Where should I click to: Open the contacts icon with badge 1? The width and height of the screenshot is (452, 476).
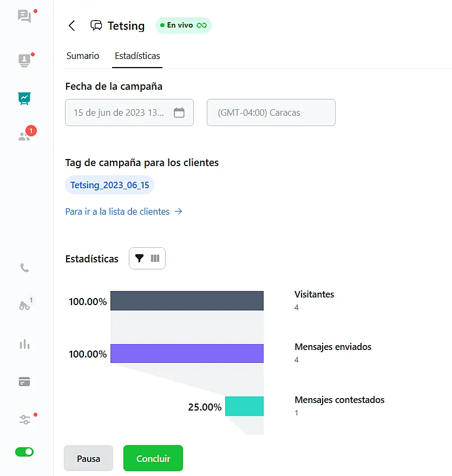click(x=24, y=136)
